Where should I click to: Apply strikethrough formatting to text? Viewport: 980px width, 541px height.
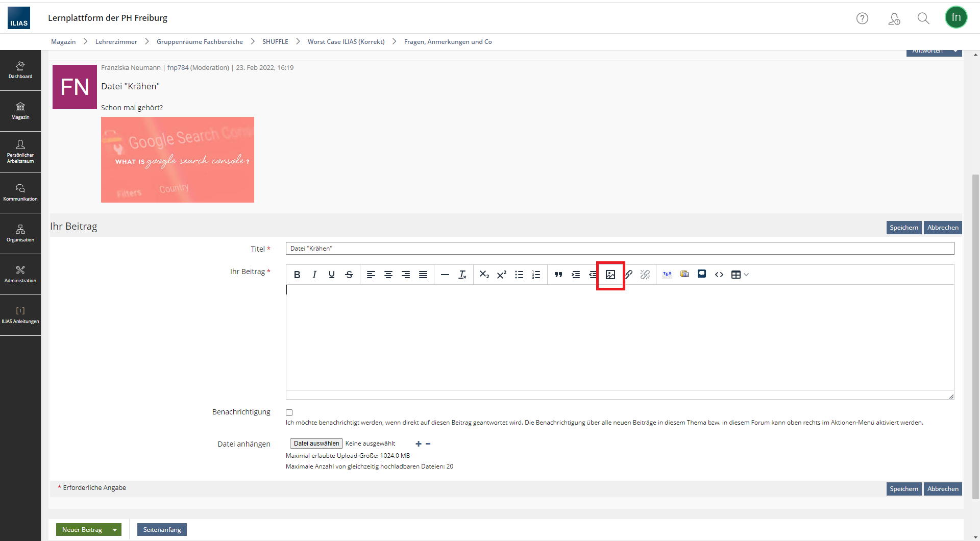[x=349, y=275]
